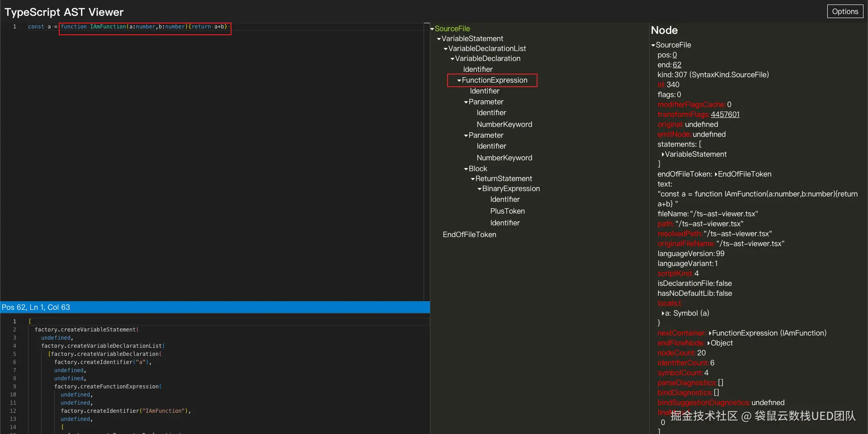Expand VariableStatement inside the statements array
The height and width of the screenshot is (434, 868).
663,154
